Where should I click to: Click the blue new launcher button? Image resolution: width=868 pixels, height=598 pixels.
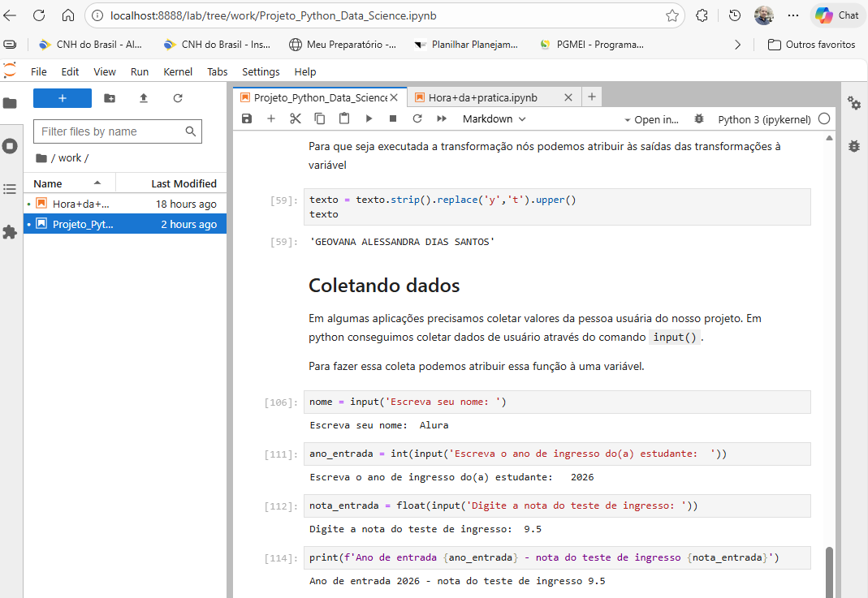click(x=63, y=98)
